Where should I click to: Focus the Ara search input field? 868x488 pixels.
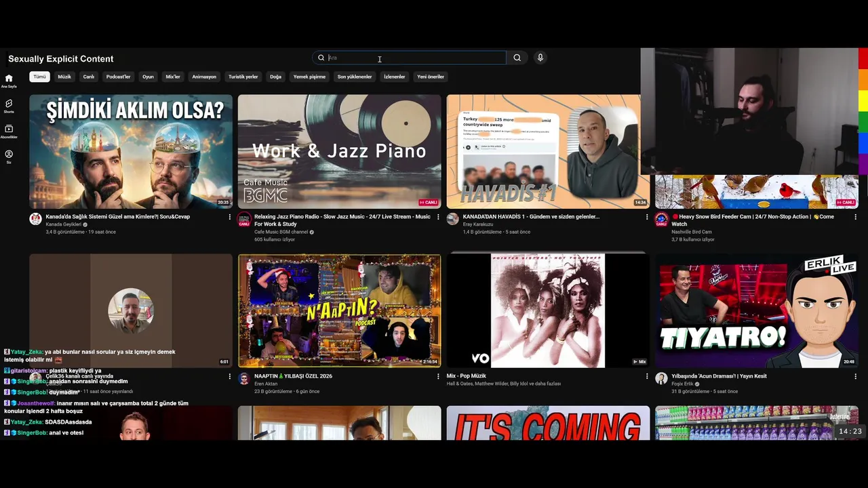(410, 58)
